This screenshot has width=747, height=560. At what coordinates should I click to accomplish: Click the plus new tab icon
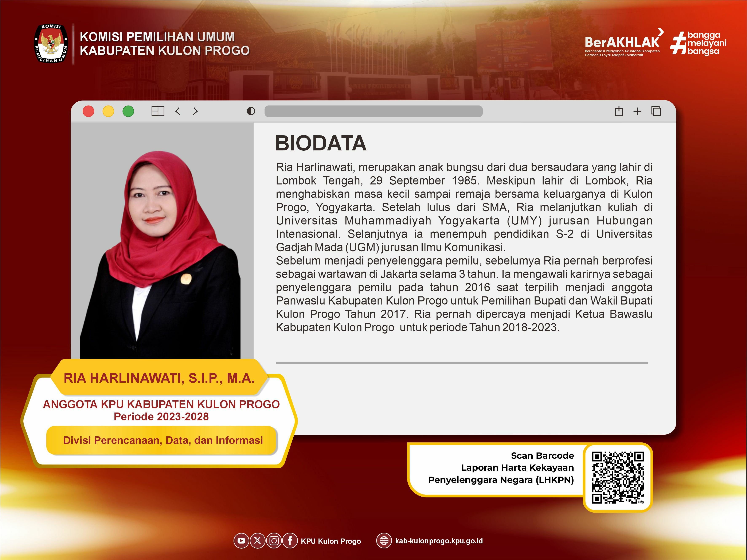coord(637,111)
